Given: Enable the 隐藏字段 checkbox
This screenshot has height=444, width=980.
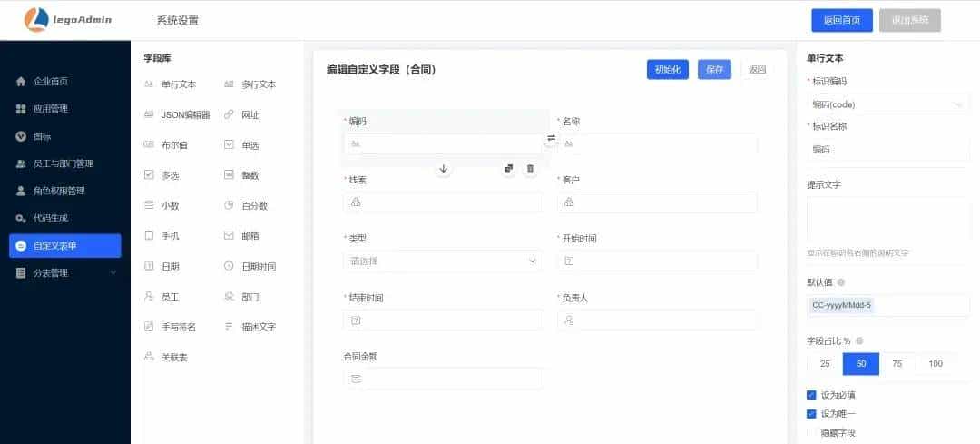Looking at the screenshot, I should 811,432.
